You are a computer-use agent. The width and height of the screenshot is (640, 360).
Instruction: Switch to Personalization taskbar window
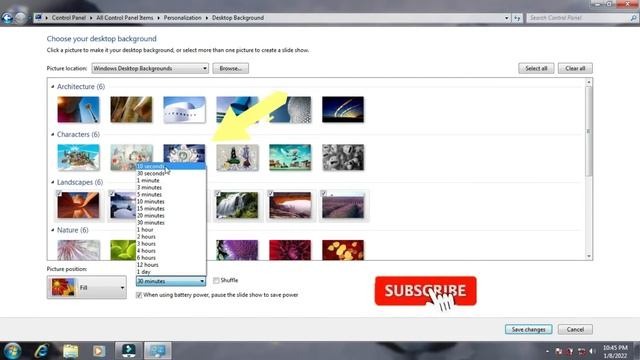click(x=158, y=351)
